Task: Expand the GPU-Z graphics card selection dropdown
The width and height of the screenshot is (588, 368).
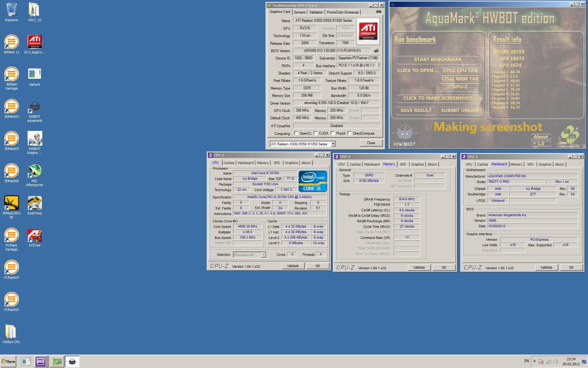Action: (x=333, y=144)
